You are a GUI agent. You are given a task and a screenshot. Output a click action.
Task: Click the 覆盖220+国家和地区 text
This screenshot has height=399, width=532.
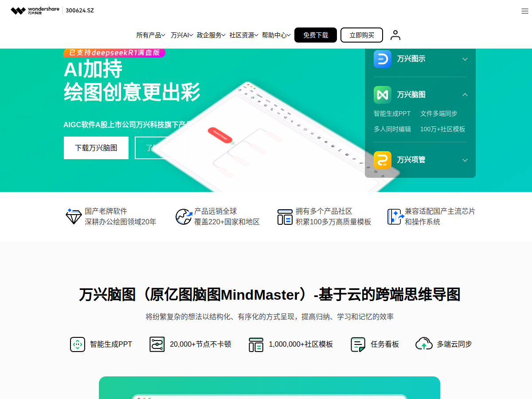coord(227,222)
